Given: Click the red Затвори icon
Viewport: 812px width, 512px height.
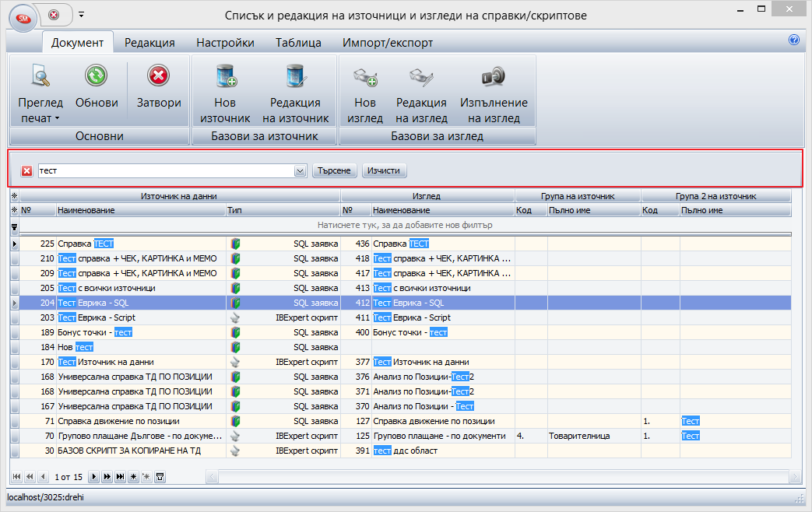Looking at the screenshot, I should 158,76.
